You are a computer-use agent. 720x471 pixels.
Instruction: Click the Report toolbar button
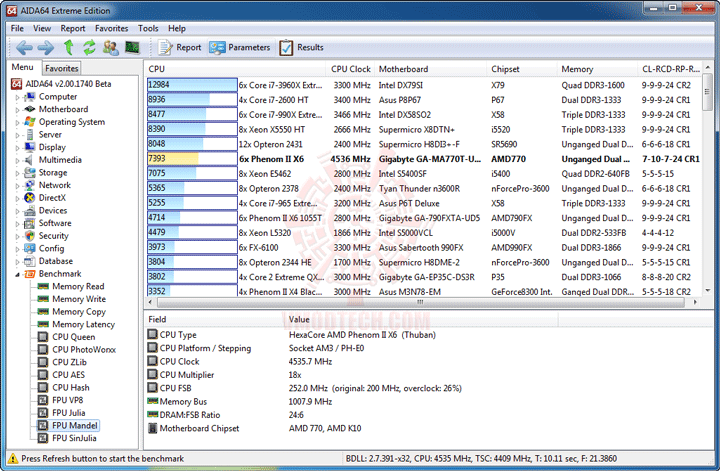coord(180,47)
